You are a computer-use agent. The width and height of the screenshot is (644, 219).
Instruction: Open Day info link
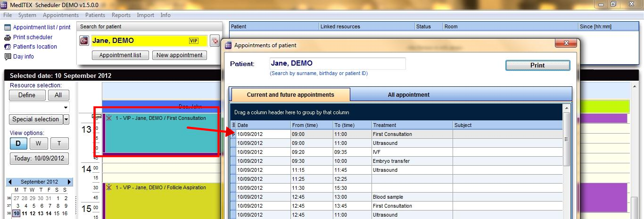click(24, 57)
